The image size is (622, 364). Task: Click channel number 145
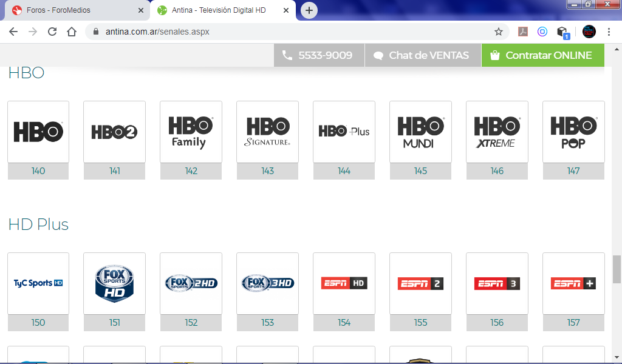(420, 170)
